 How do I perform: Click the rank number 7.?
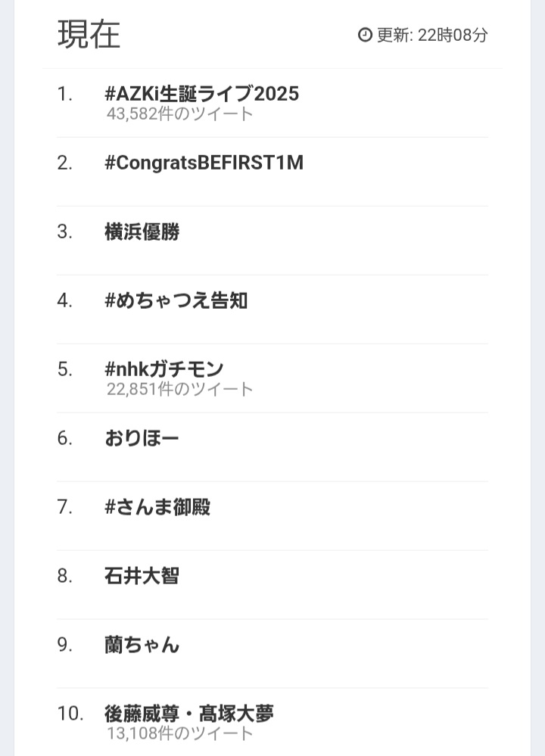(x=64, y=507)
